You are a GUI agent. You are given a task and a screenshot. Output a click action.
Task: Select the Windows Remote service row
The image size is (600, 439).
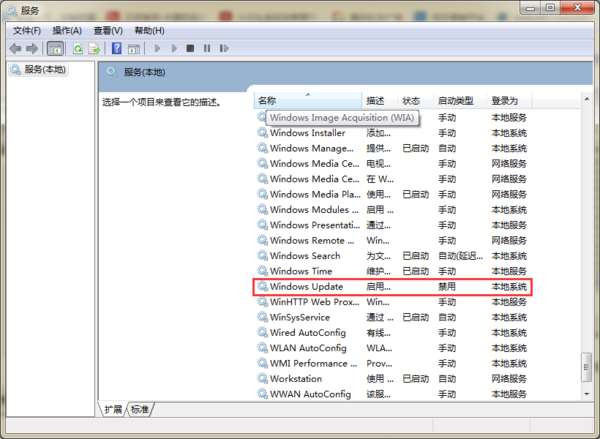392,240
